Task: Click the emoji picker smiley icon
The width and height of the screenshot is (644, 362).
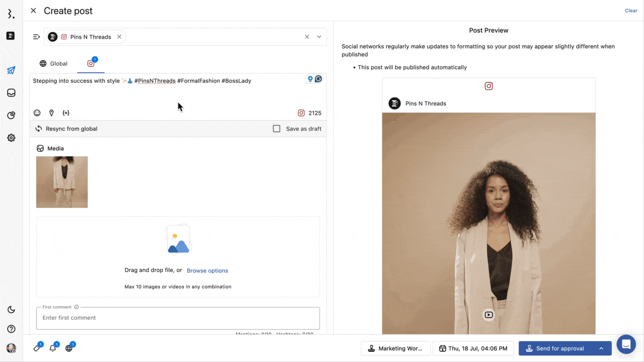Action: (x=37, y=113)
